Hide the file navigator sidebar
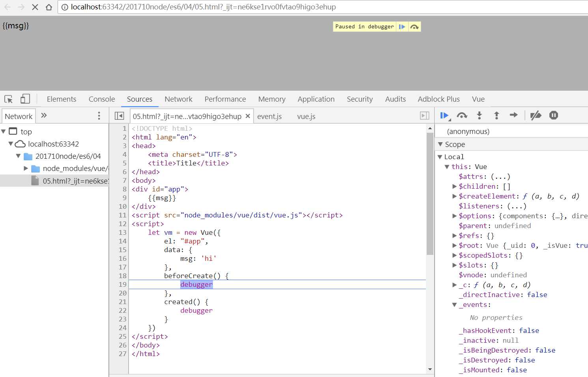The image size is (588, 377). [119, 116]
